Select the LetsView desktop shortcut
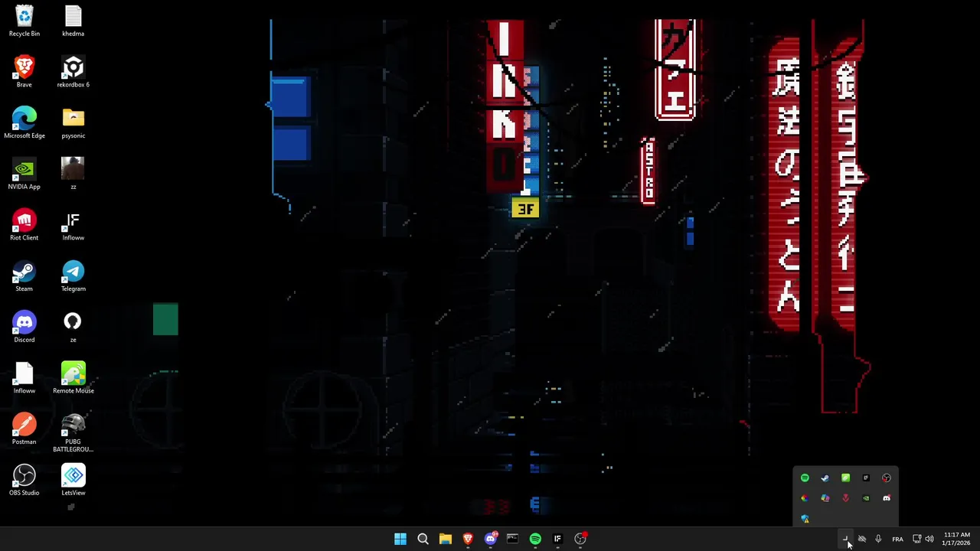This screenshot has height=551, width=980. (x=73, y=481)
